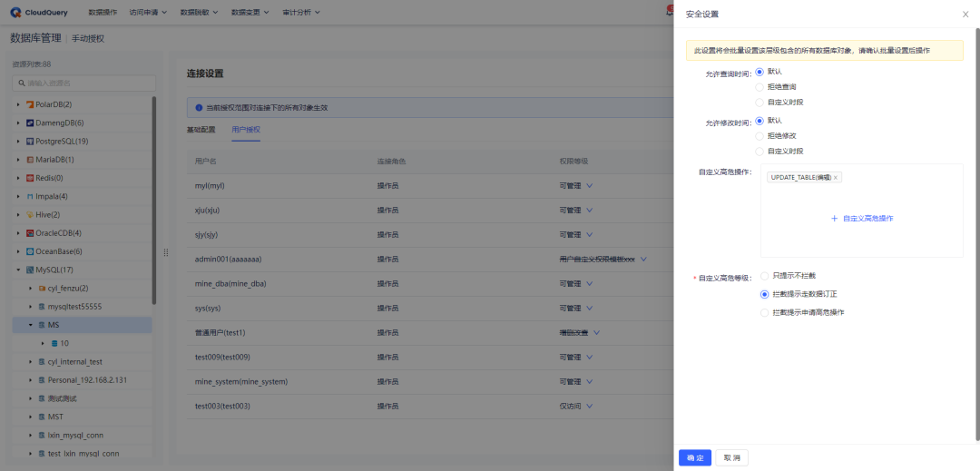980x471 pixels.
Task: Select 默认 for 允许修改时间
Action: pos(759,121)
